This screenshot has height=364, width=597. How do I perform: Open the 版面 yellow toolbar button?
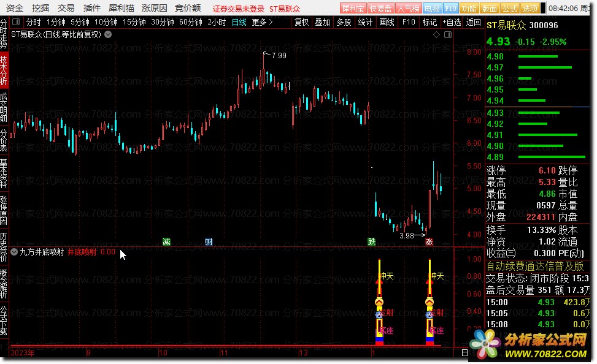(x=489, y=8)
